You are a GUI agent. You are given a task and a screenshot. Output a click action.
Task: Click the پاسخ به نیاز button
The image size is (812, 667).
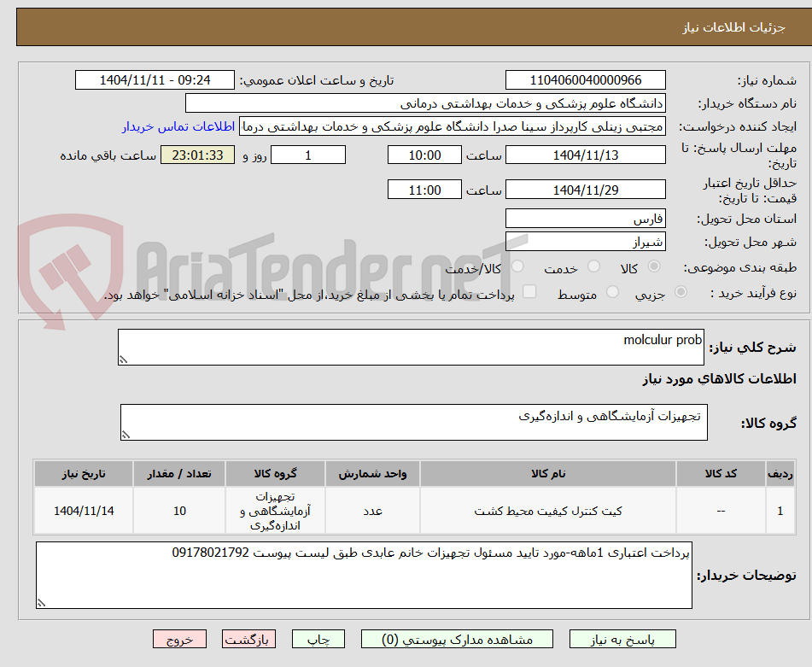(622, 639)
